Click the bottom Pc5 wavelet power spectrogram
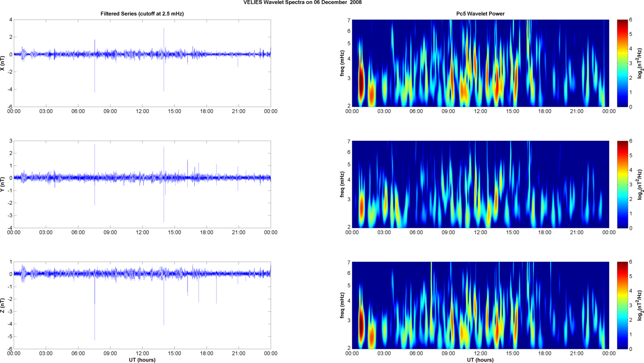The height and width of the screenshot is (363, 644). [x=480, y=305]
